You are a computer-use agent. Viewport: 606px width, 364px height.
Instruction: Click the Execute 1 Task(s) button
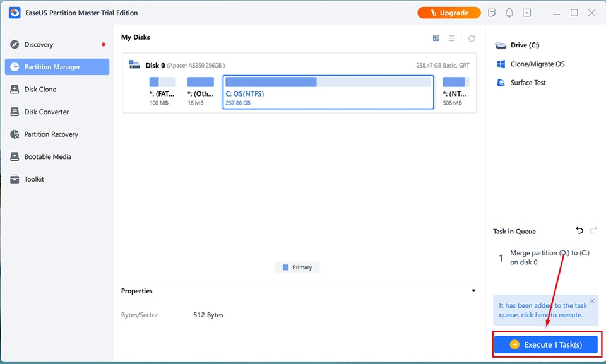[x=545, y=344]
